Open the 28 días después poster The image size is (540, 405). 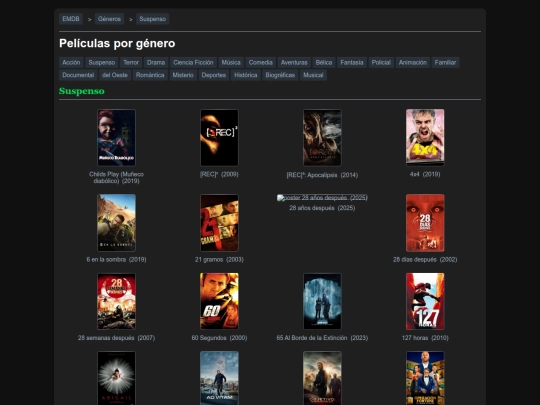pyautogui.click(x=425, y=223)
